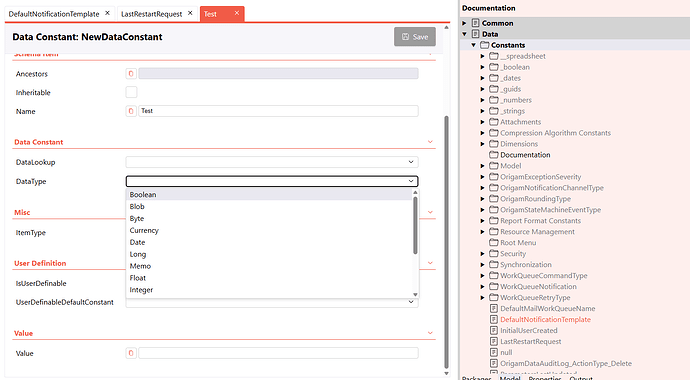Image resolution: width=690 pixels, height=380 pixels.
Task: Close the DefaultNotificationTemplate tab
Action: 107,13
